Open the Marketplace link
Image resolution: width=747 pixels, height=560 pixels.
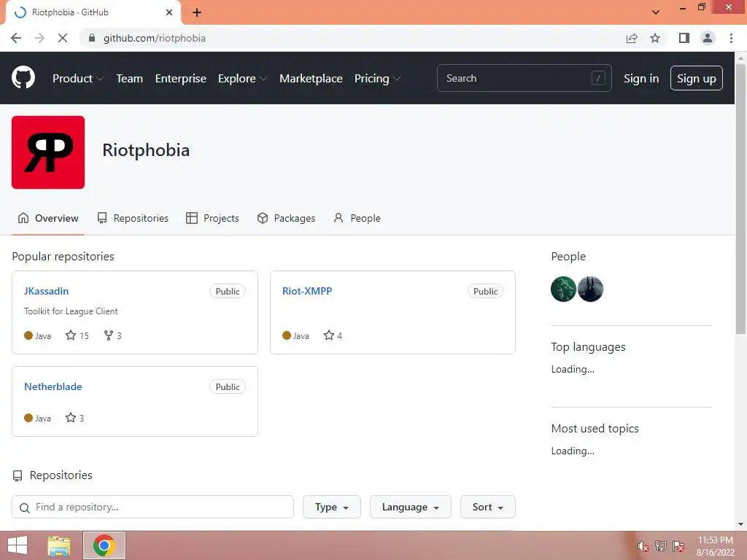pyautogui.click(x=311, y=78)
